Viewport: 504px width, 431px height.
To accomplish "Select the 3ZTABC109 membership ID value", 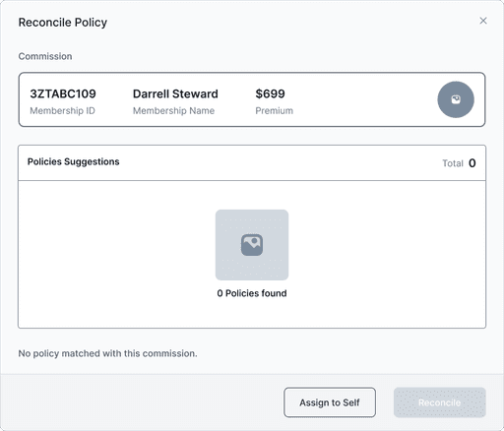I will click(63, 93).
